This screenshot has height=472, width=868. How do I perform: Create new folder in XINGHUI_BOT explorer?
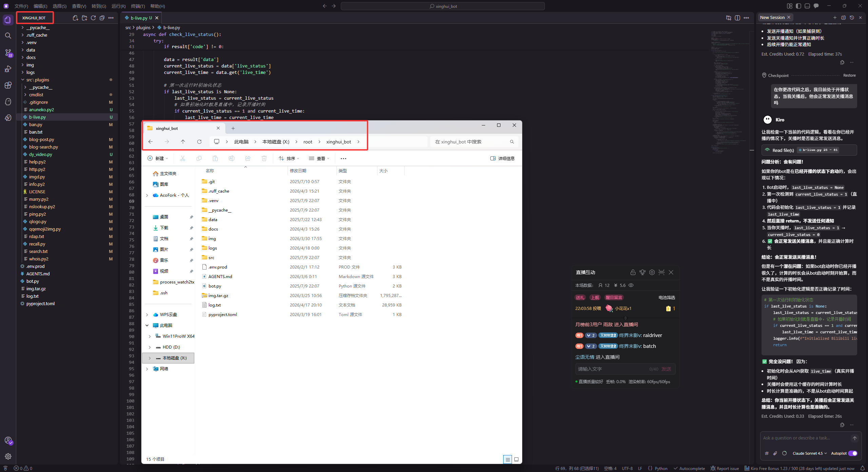(84, 18)
